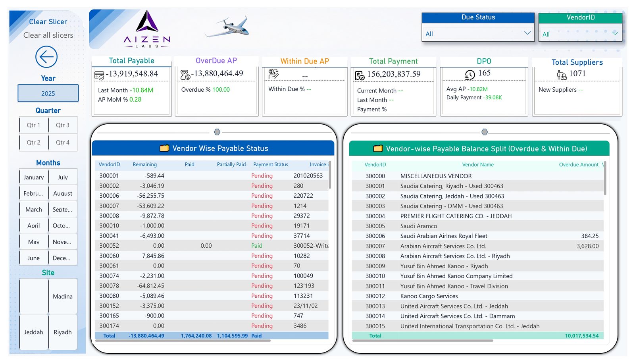Click the horizontal scrollbar of the Vendor Wise Payable Status table
635x364 pixels.
click(x=183, y=341)
